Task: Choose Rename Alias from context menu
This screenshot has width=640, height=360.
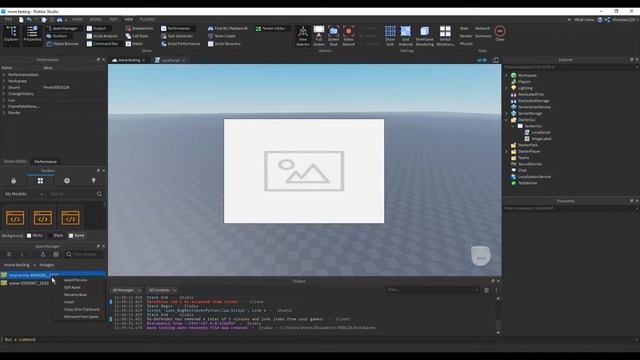Action: point(76,295)
